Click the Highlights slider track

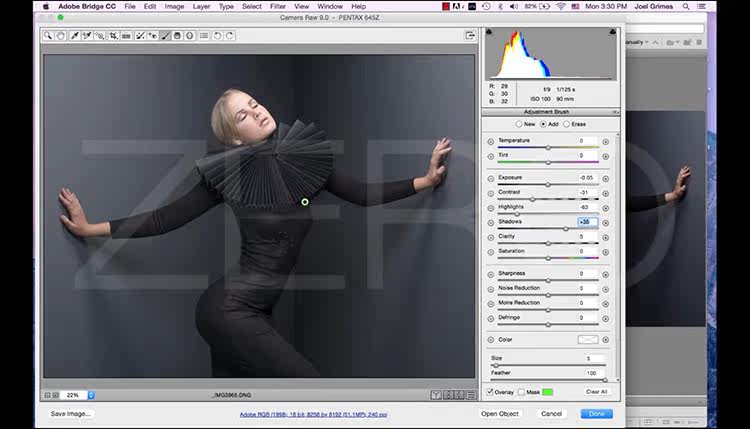[548, 214]
